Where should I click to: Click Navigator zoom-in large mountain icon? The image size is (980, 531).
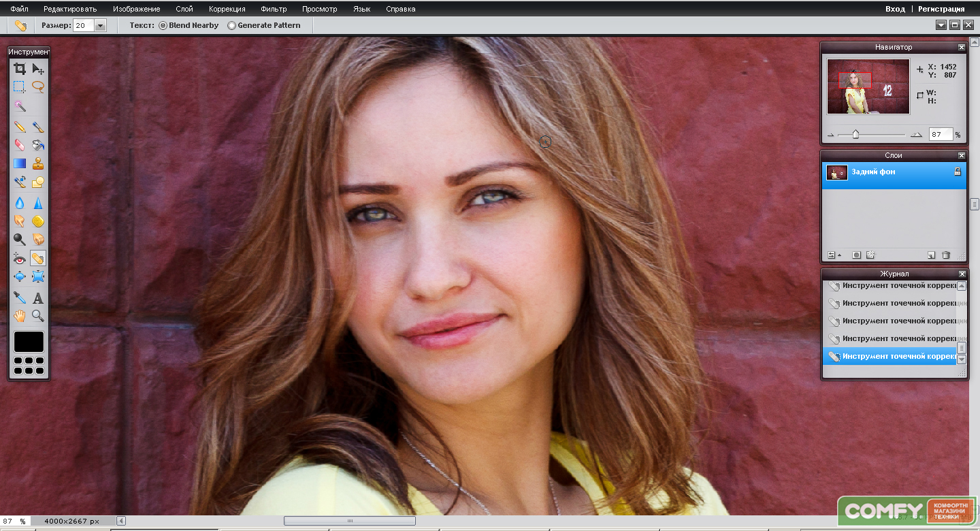(x=916, y=135)
